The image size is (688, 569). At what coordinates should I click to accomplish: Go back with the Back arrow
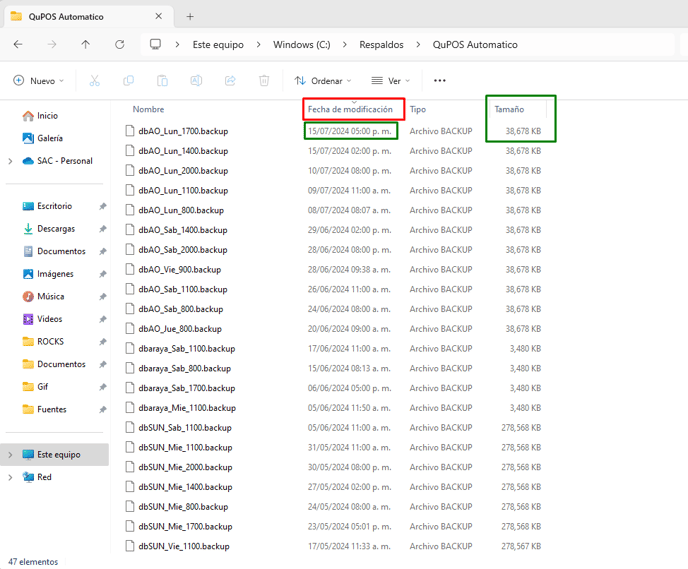click(x=18, y=44)
